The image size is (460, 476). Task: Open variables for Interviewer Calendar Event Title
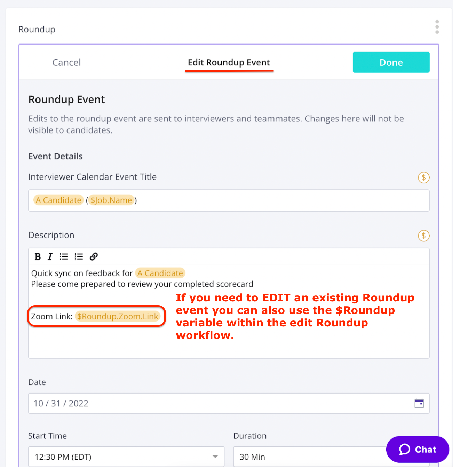coord(423,177)
